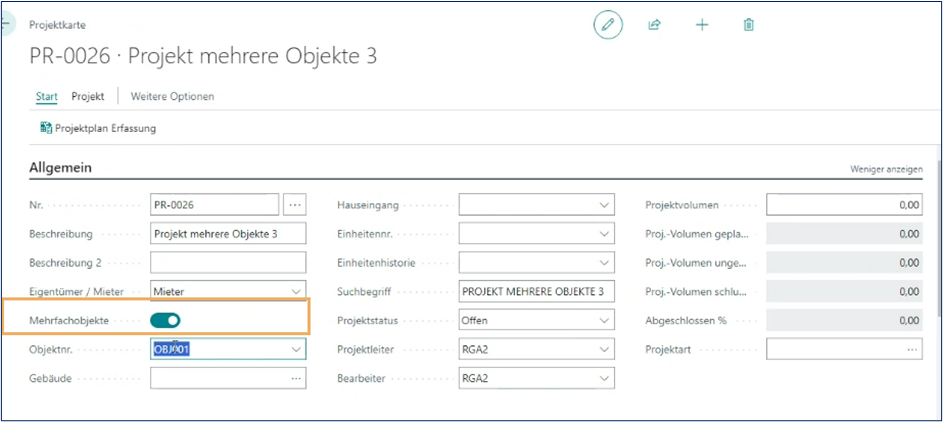Viewport: 943px width, 422px height.
Task: Click the plus icon to create new
Action: [702, 25]
